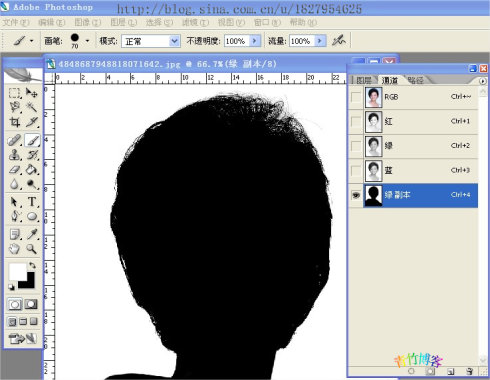Choose the Eyedropper tool

click(32, 234)
